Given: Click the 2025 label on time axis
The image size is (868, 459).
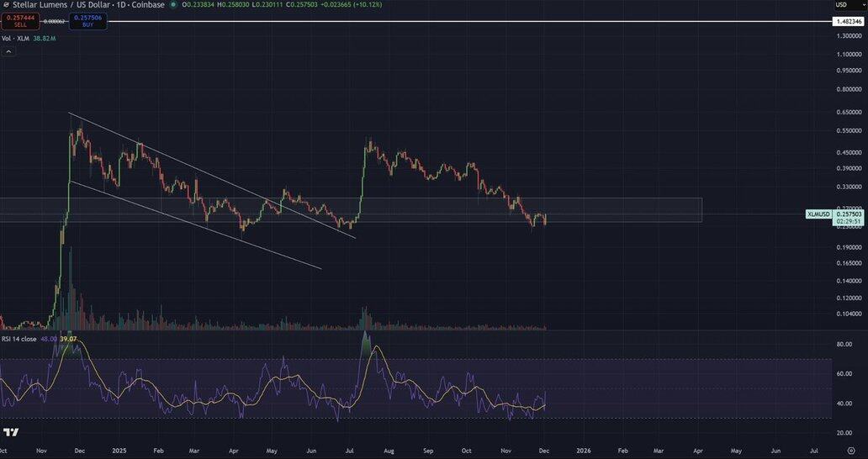Looking at the screenshot, I should click(119, 451).
